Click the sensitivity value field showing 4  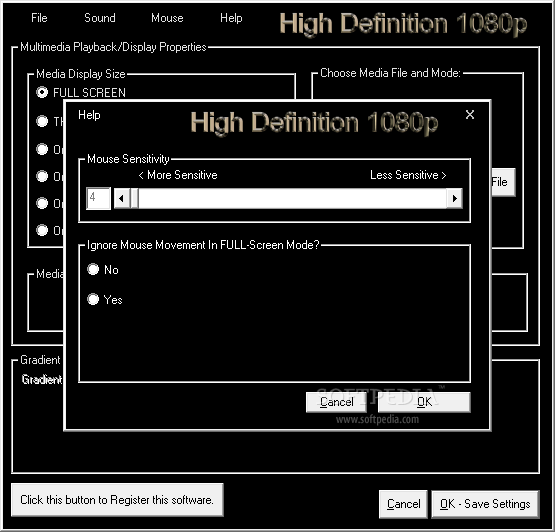(98, 198)
